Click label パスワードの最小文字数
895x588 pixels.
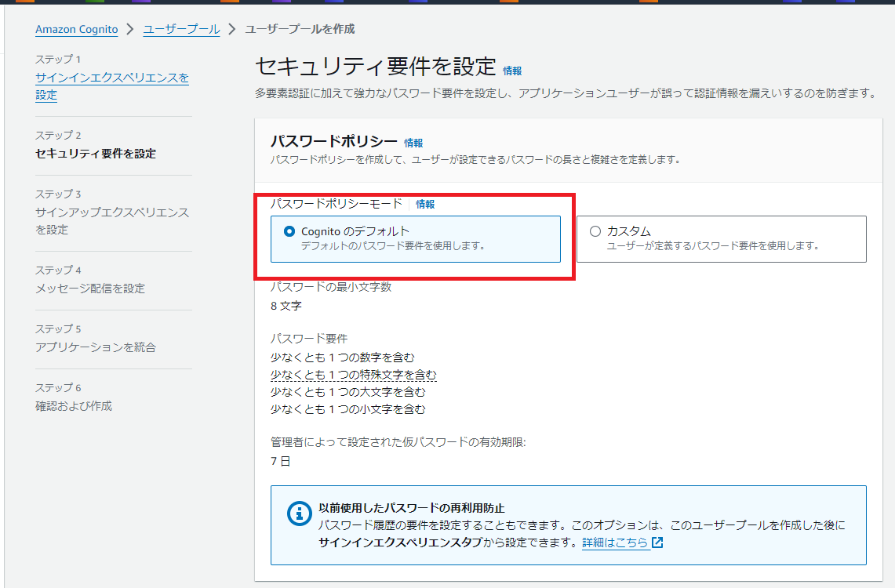331,287
